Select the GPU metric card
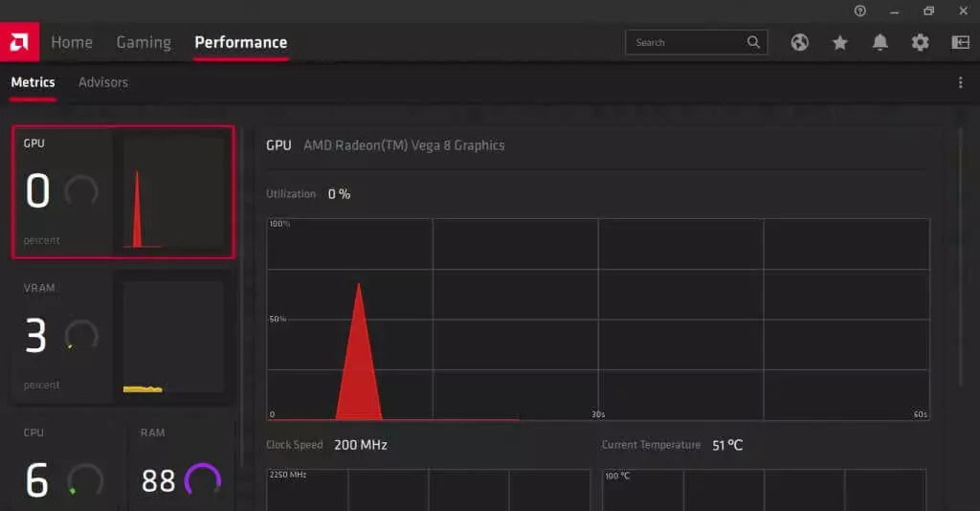Image resolution: width=980 pixels, height=511 pixels. tap(123, 191)
